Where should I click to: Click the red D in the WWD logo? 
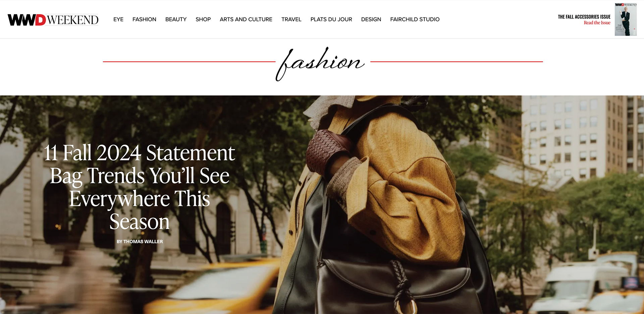tap(40, 20)
